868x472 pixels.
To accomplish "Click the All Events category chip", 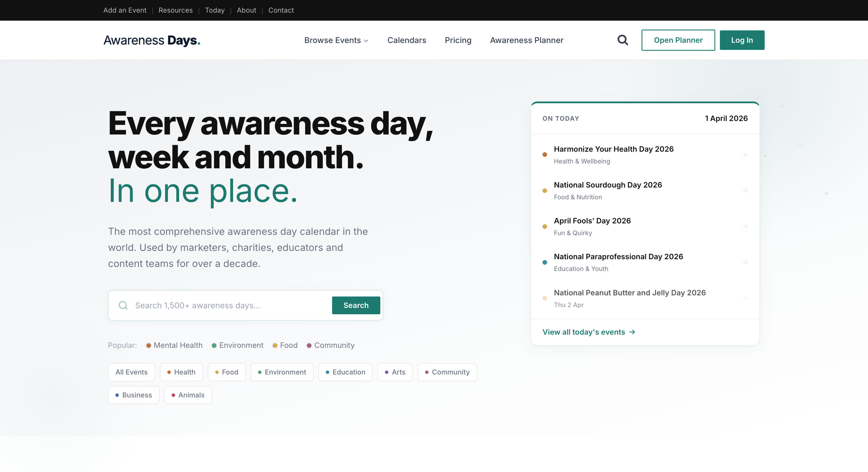I will pyautogui.click(x=131, y=372).
